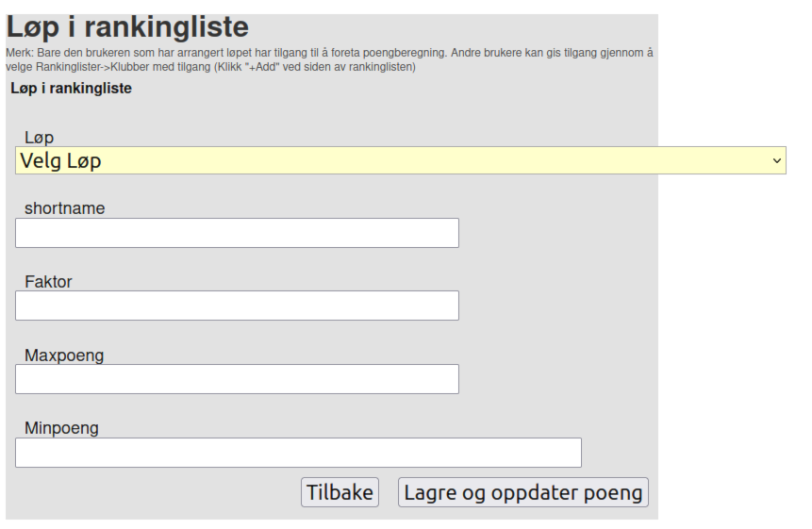This screenshot has width=812, height=529.
Task: Click the Maxpoeng label
Action: pyautogui.click(x=64, y=355)
